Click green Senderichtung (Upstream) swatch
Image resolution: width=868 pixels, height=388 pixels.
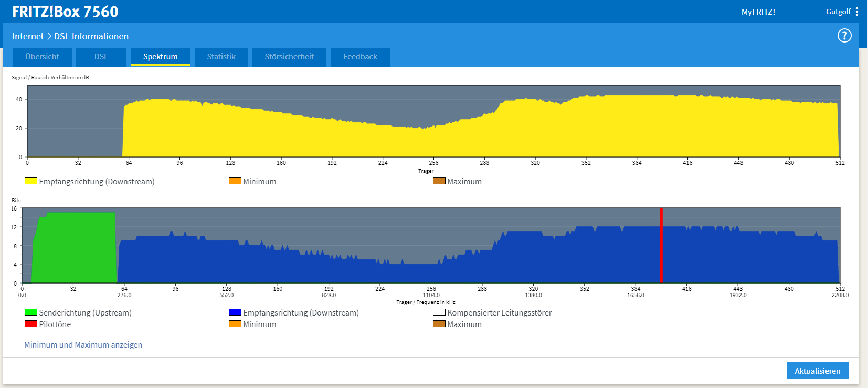[x=31, y=312]
